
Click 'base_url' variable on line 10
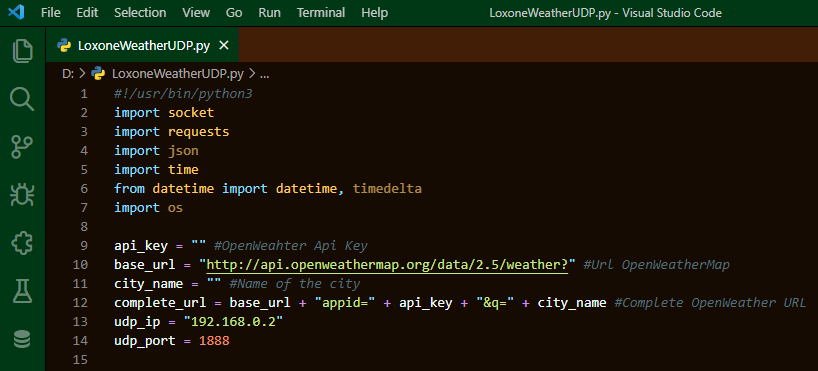pyautogui.click(x=145, y=265)
